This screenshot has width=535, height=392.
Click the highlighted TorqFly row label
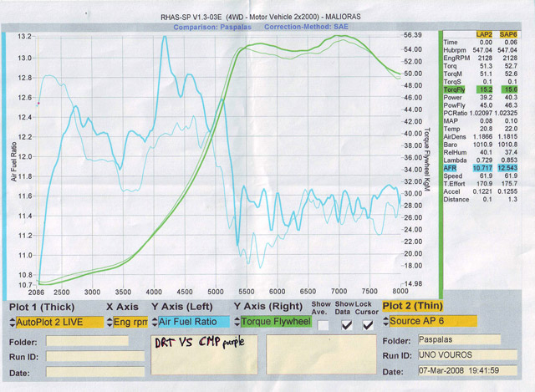(x=454, y=89)
